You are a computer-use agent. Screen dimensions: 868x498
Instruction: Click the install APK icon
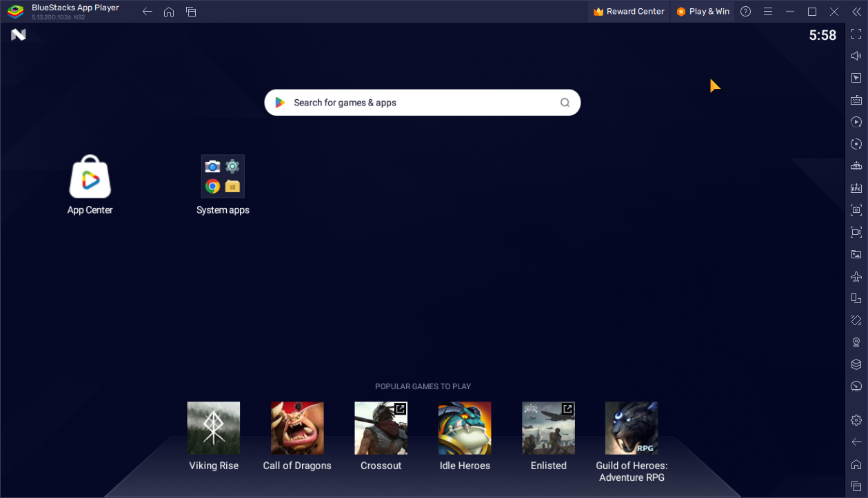point(856,188)
